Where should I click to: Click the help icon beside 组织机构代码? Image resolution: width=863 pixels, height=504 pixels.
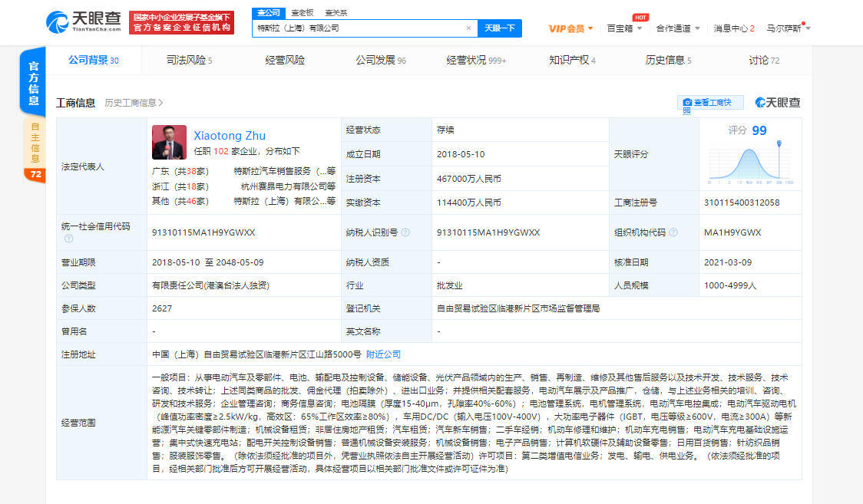coord(673,232)
